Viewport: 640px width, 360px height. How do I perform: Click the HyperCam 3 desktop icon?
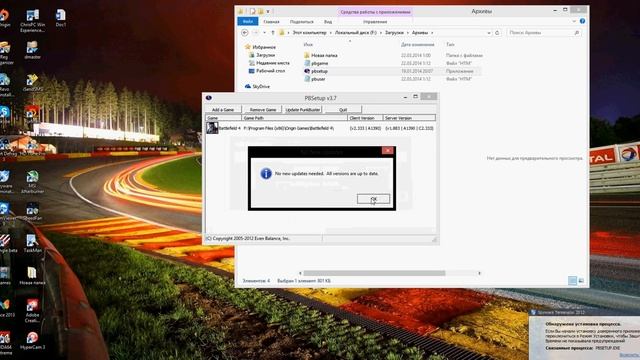click(x=32, y=340)
